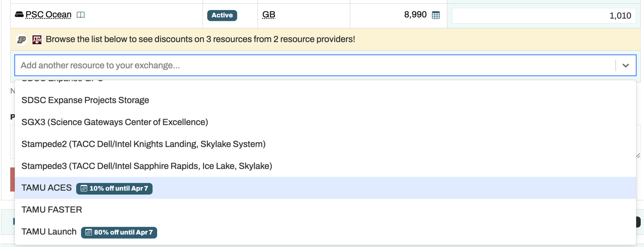The width and height of the screenshot is (644, 247).
Task: Click calendar icon in 10% off badge
Action: 84,188
